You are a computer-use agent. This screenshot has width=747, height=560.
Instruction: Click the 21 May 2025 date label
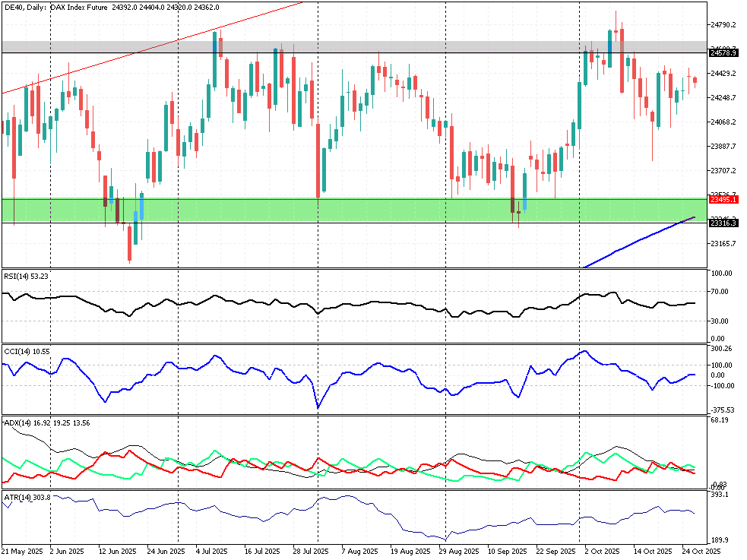(21, 551)
